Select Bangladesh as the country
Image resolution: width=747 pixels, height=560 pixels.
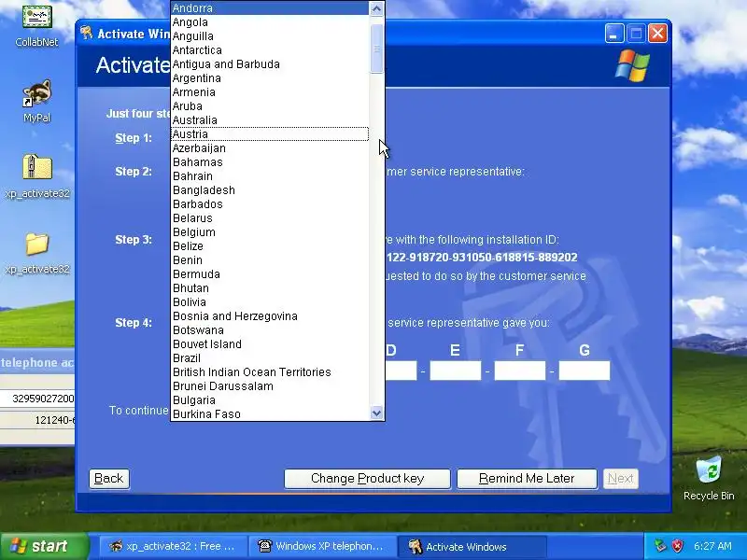(270, 190)
